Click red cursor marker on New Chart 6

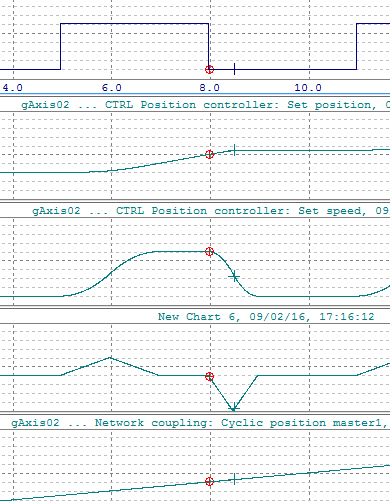209,376
